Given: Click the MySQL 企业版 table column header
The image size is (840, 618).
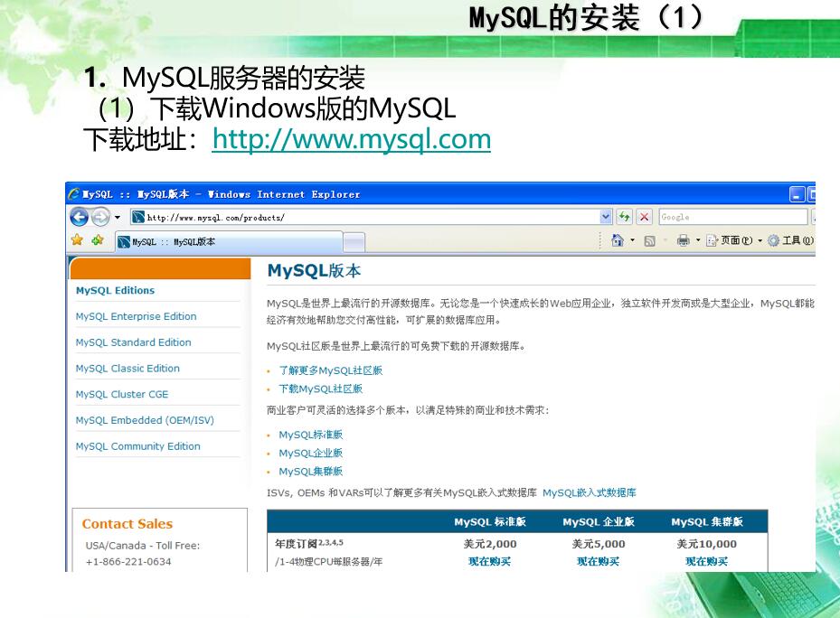Looking at the screenshot, I should point(599,521).
